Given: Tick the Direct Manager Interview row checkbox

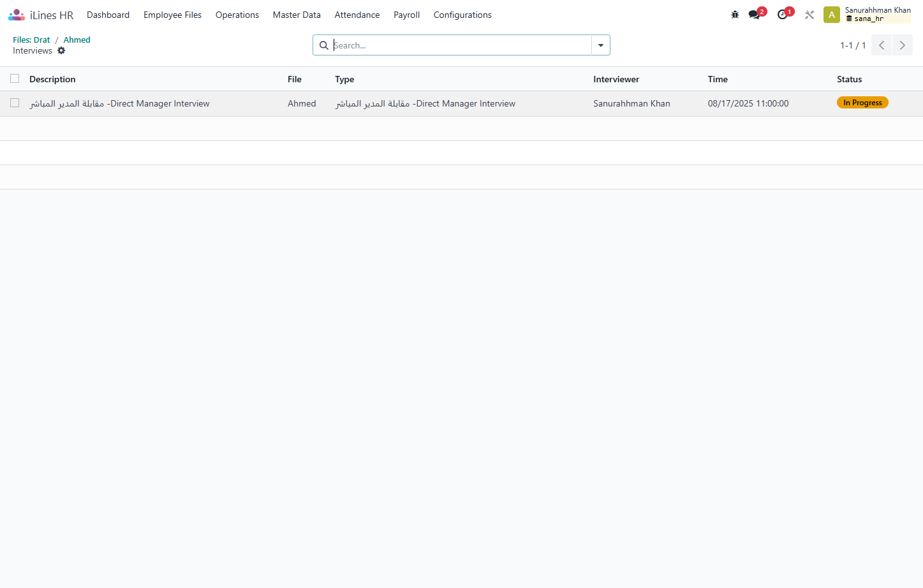Looking at the screenshot, I should 15,103.
